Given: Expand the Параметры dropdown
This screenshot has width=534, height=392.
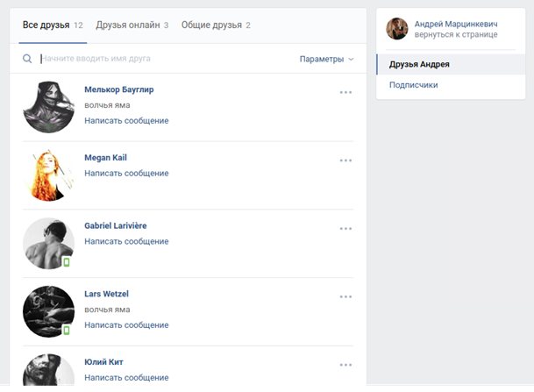Looking at the screenshot, I should 326,60.
